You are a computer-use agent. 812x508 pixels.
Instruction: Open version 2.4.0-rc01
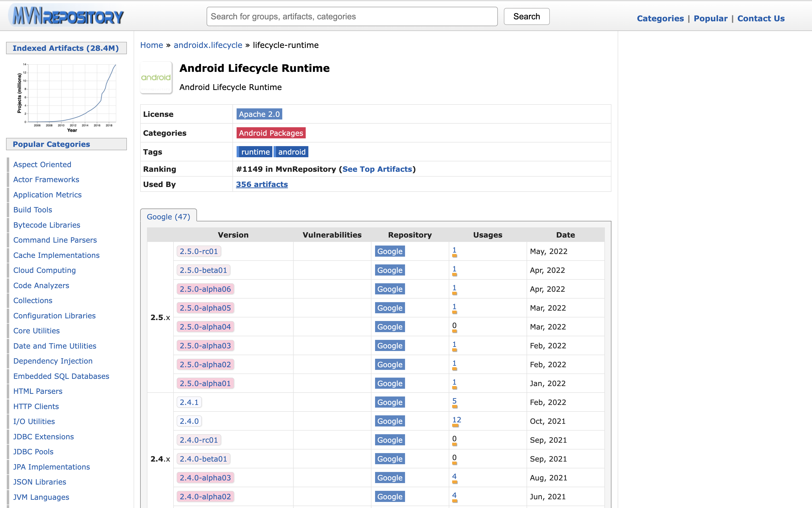pos(199,440)
